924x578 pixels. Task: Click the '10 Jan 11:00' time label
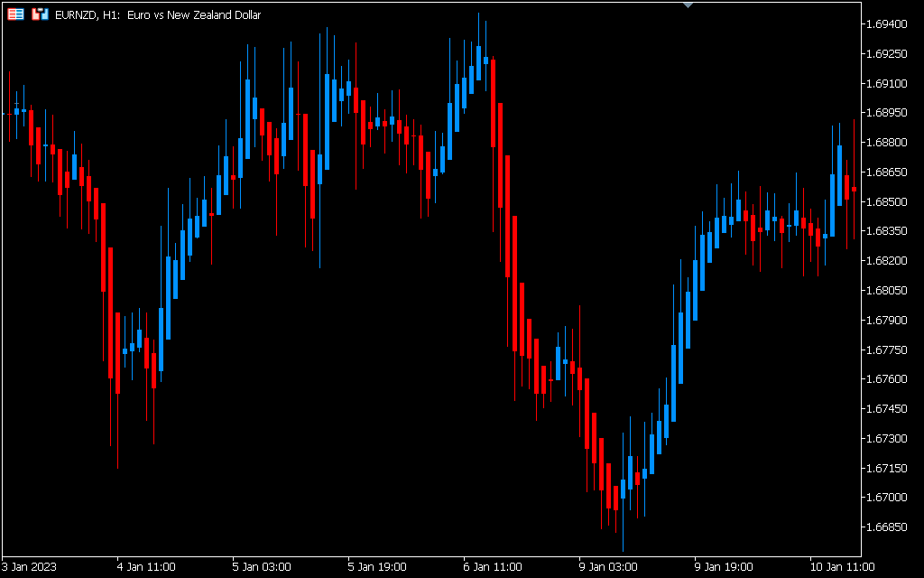click(842, 567)
